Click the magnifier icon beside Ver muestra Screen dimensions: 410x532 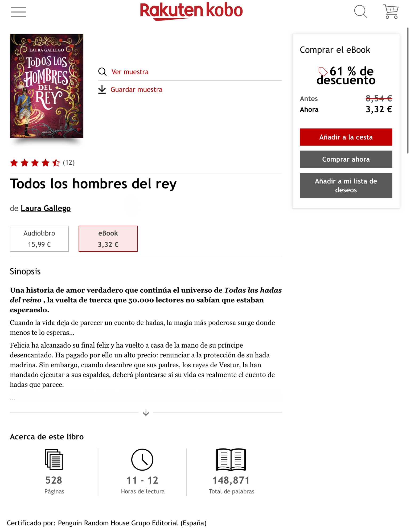click(x=102, y=72)
